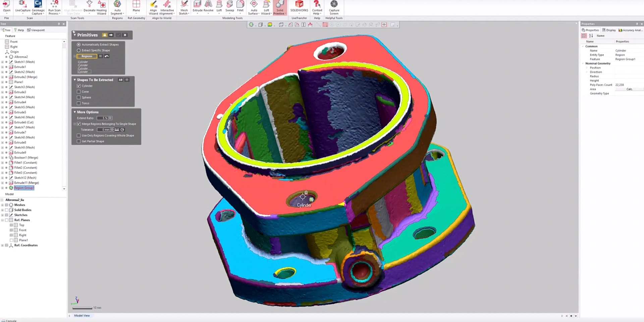644x322 pixels.
Task: Open SOLIDWORKS LiveTransfer
Action: point(299,7)
